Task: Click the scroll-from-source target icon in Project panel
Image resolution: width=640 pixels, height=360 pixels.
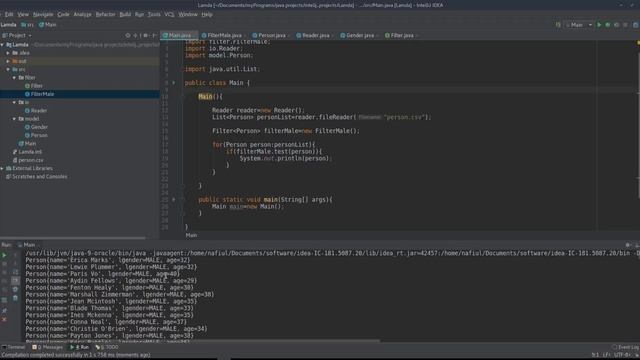Action: tap(128, 36)
